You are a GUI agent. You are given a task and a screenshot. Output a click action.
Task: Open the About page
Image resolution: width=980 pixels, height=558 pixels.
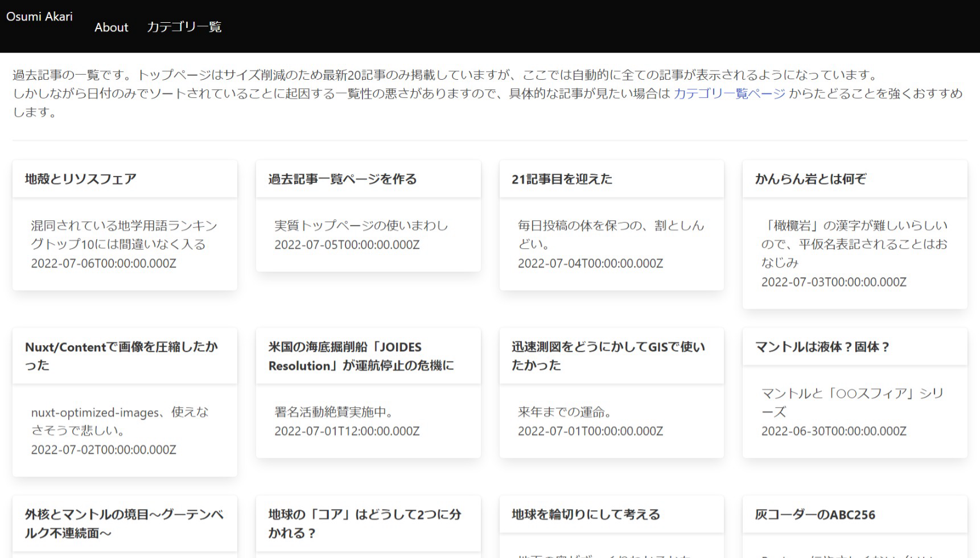tap(111, 27)
